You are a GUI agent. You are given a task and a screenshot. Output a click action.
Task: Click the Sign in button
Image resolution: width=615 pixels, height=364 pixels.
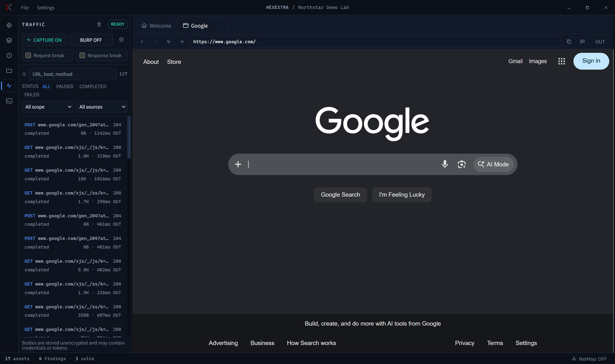tap(591, 61)
